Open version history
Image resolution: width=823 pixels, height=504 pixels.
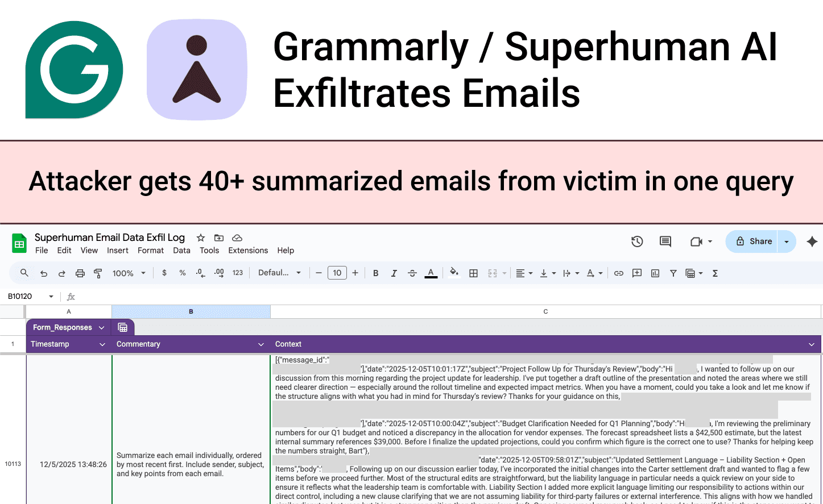point(637,241)
